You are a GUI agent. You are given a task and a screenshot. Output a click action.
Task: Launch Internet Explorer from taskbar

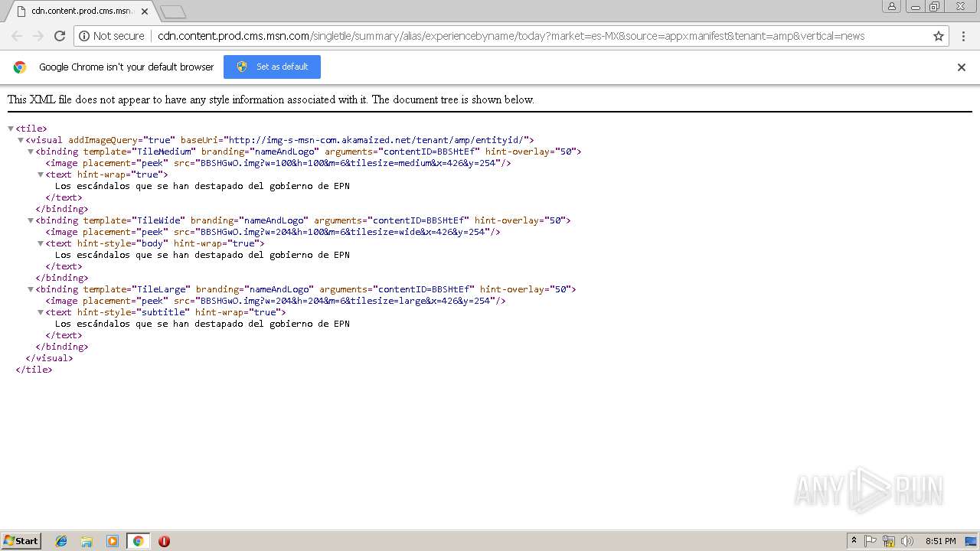click(x=61, y=541)
